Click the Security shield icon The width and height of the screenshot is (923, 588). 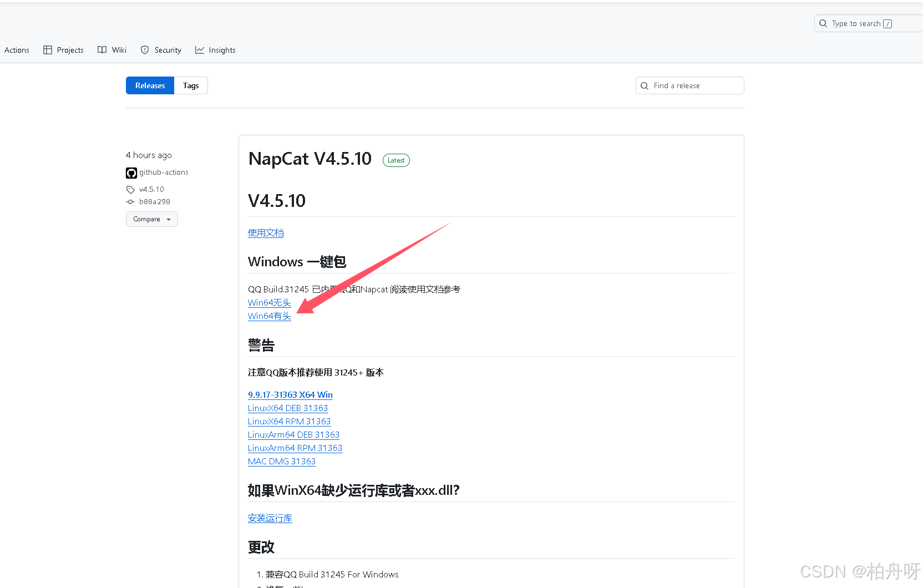click(x=145, y=50)
